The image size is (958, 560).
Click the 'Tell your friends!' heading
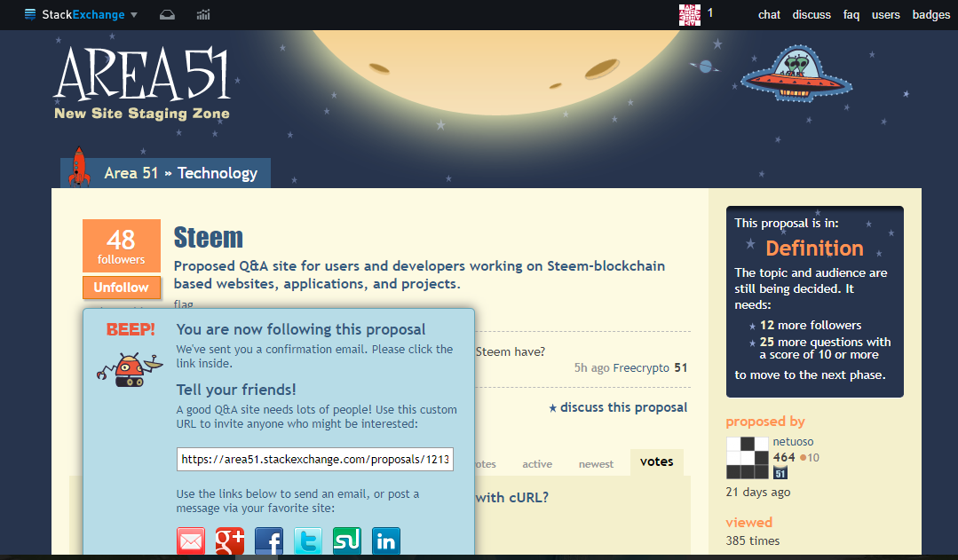pyautogui.click(x=236, y=390)
